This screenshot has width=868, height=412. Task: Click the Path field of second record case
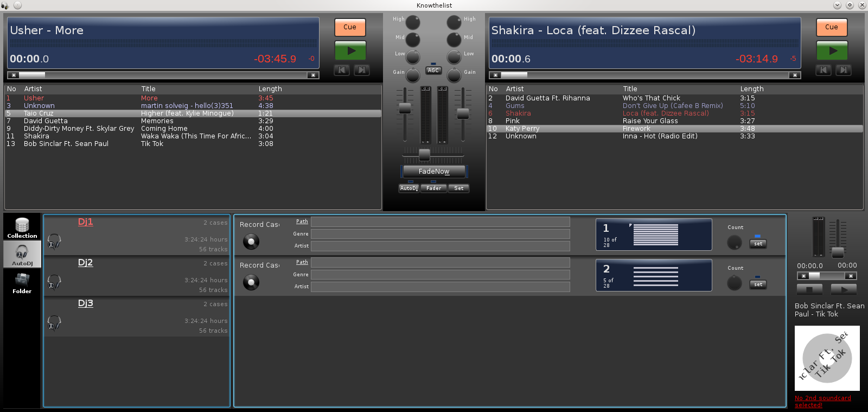(x=440, y=262)
